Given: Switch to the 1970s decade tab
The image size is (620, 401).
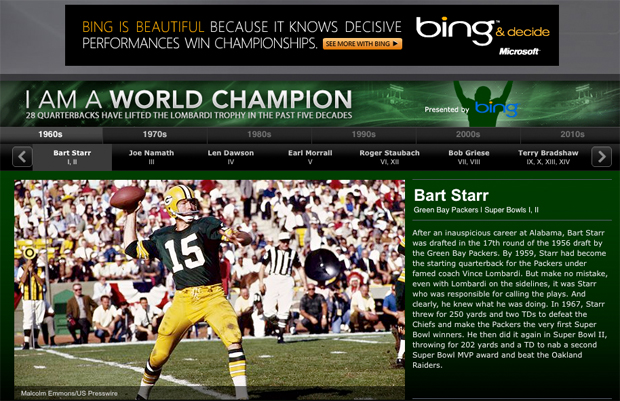Looking at the screenshot, I should (154, 133).
